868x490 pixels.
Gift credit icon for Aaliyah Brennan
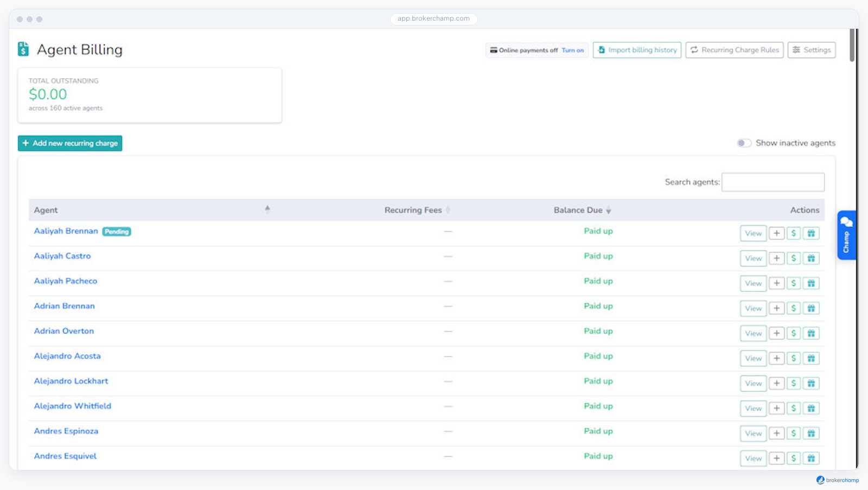click(x=811, y=233)
